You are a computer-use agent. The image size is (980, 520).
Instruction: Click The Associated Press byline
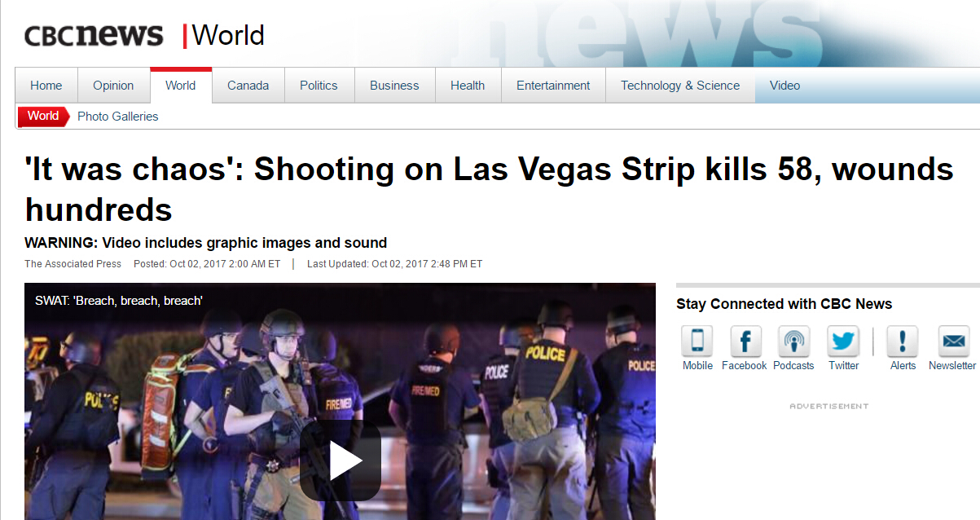73,264
